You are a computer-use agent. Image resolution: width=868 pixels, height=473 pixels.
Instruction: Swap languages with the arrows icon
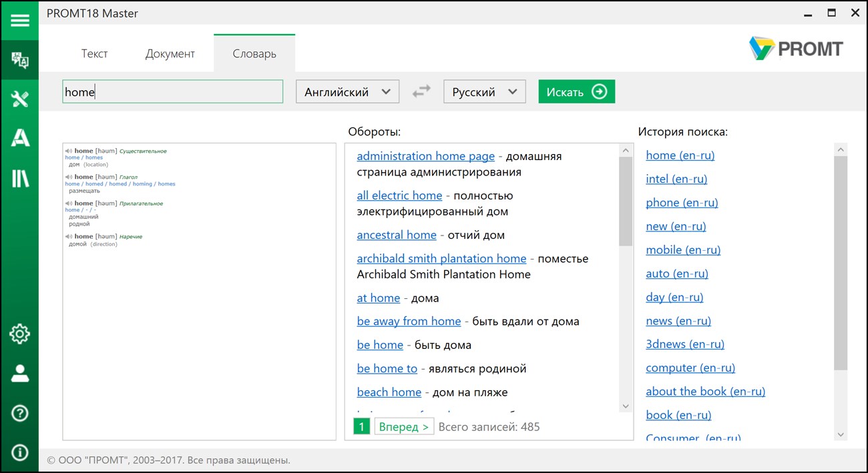(x=421, y=92)
